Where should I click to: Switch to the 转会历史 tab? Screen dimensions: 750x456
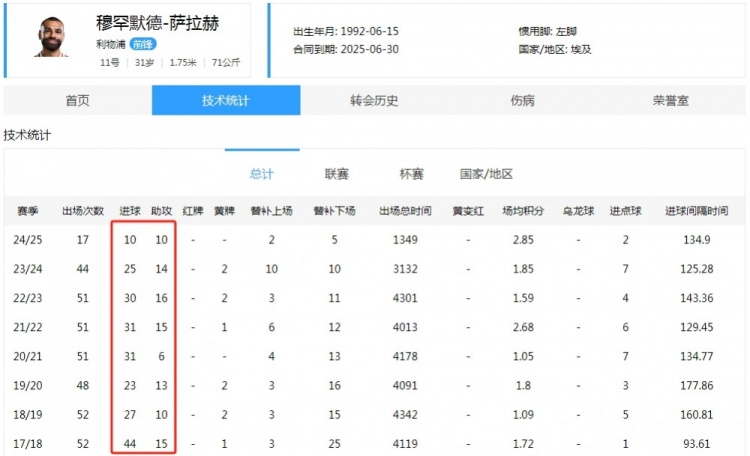point(374,100)
